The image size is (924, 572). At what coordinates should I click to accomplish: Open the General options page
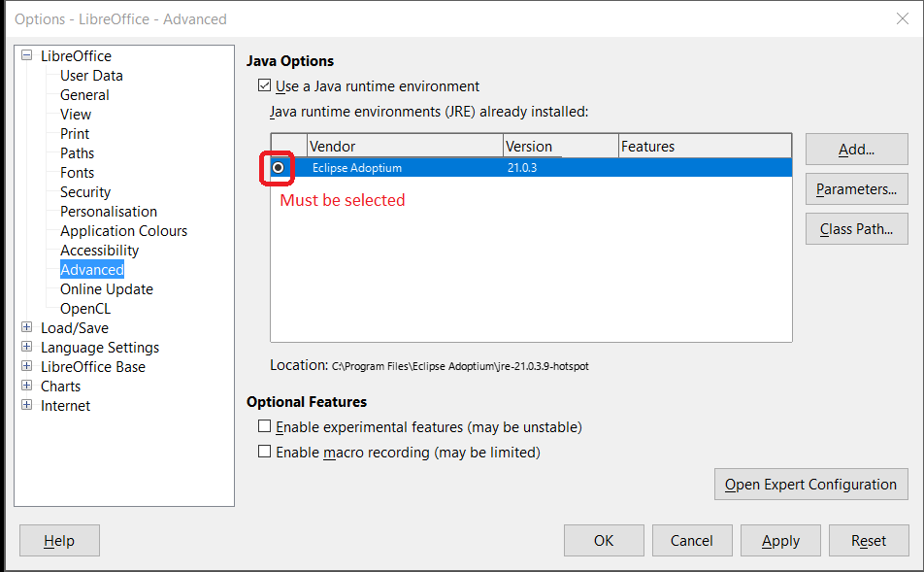(84, 95)
